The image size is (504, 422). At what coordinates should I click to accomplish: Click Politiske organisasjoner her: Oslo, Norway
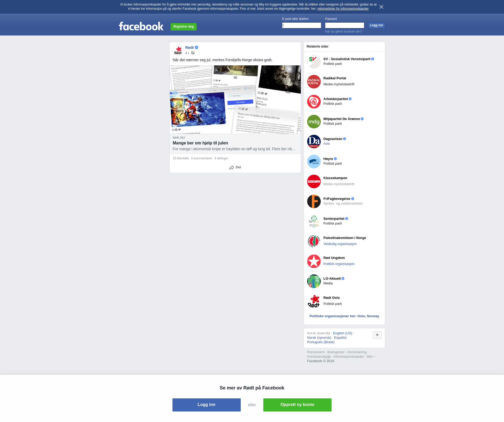point(344,316)
